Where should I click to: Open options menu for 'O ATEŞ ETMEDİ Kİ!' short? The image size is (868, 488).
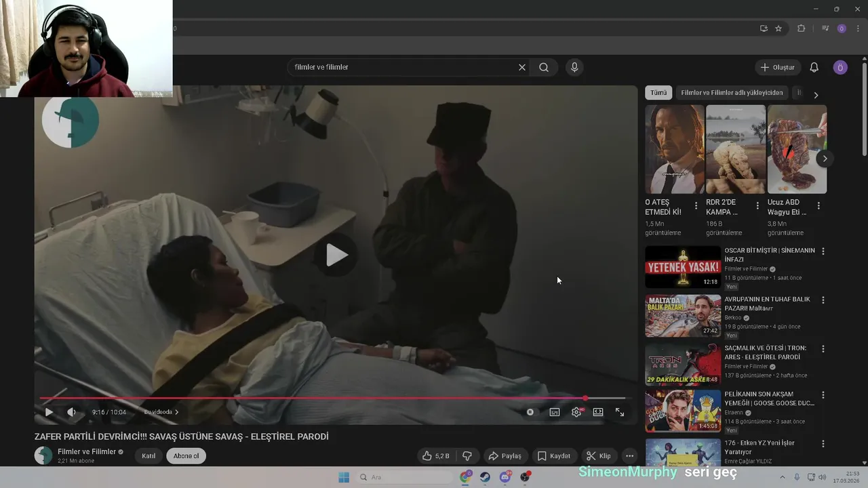[x=696, y=205]
